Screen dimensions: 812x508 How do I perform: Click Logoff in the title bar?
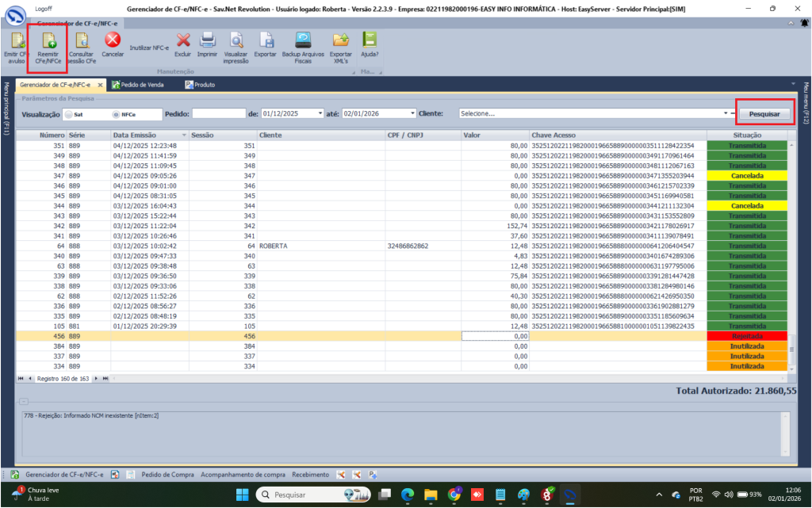click(x=45, y=7)
